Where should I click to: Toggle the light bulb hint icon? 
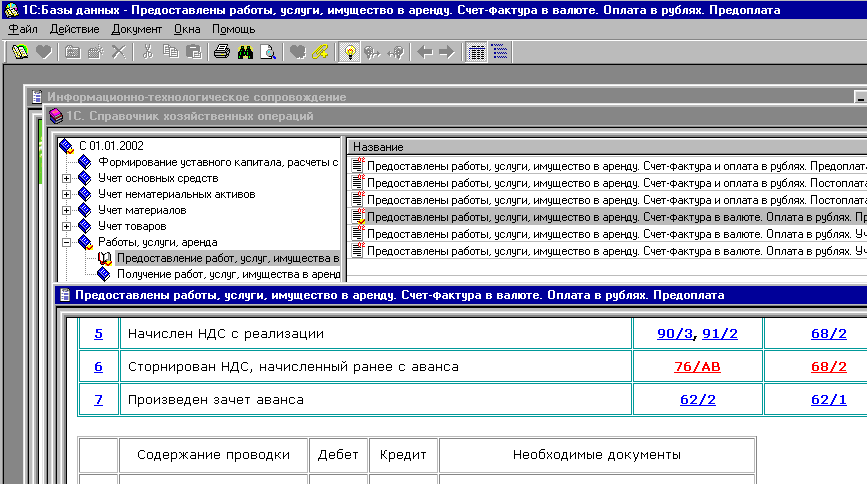(349, 52)
